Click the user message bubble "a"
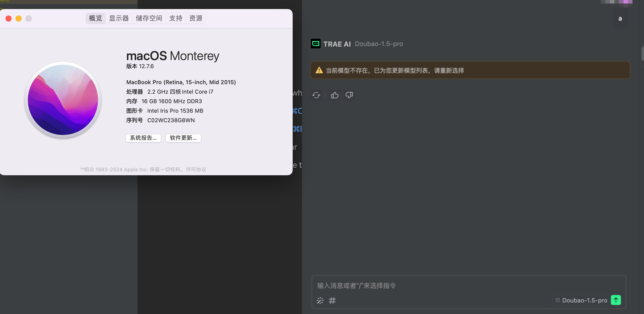The height and width of the screenshot is (314, 644). [620, 19]
